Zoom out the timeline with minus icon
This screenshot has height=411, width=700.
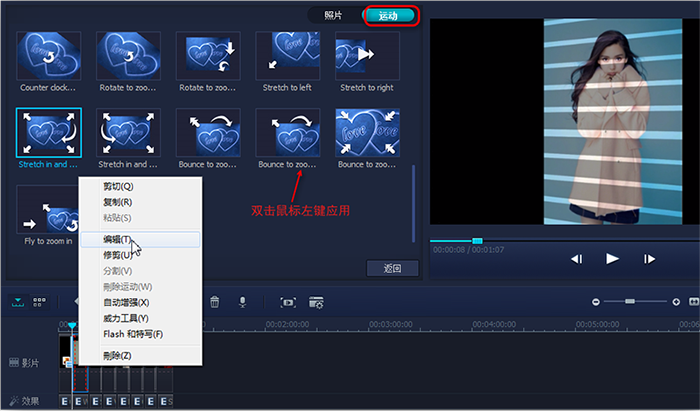[596, 302]
